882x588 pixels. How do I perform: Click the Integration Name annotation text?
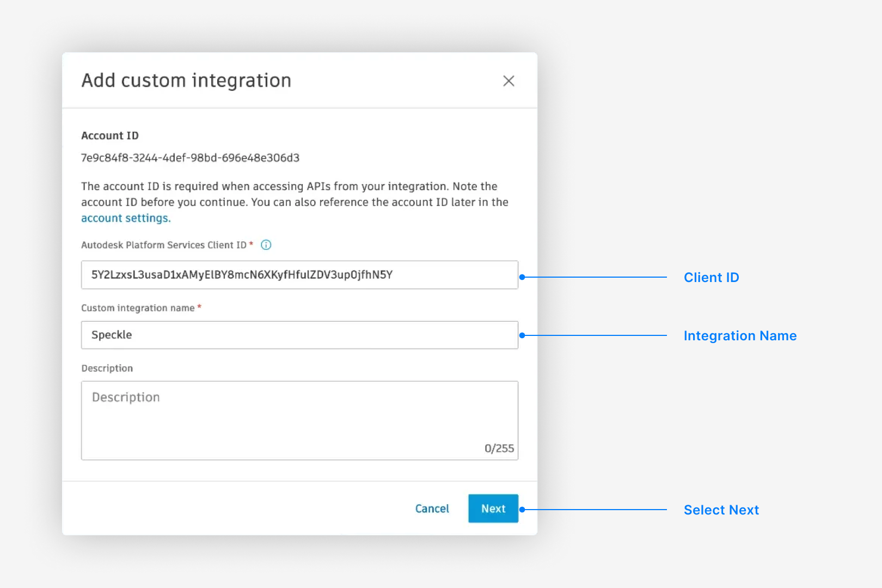(740, 335)
